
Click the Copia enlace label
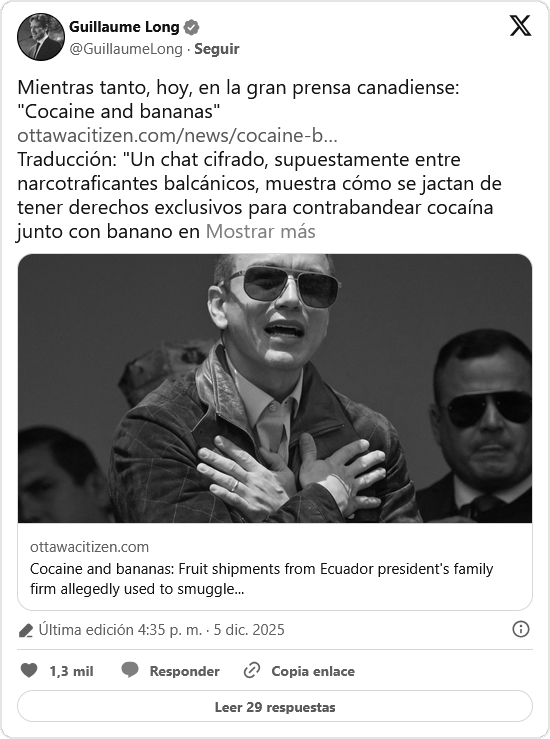[x=313, y=671]
